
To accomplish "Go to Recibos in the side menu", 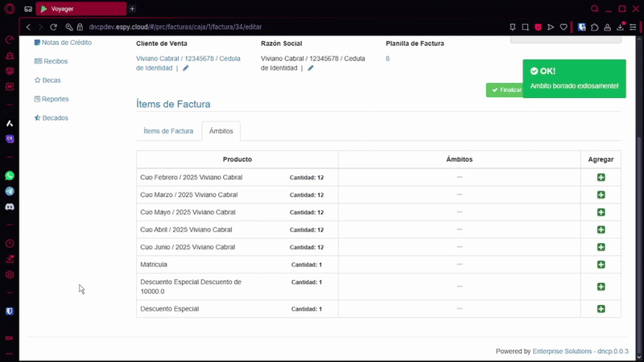I will (x=56, y=61).
